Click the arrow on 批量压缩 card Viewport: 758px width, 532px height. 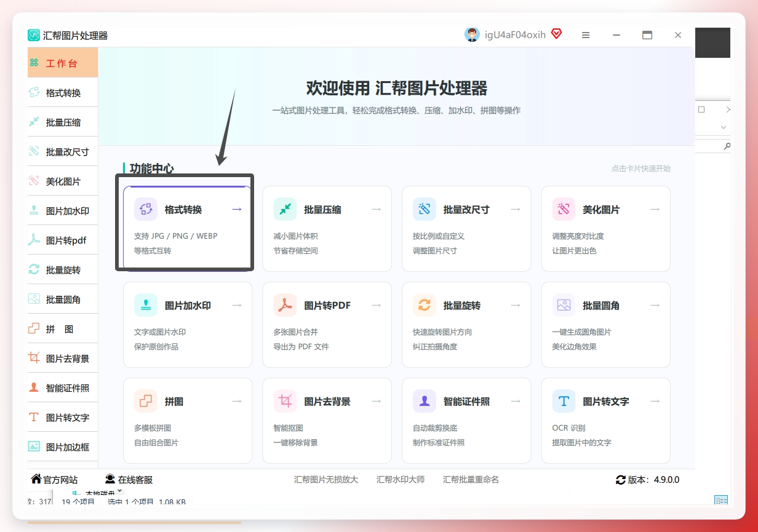[377, 210]
